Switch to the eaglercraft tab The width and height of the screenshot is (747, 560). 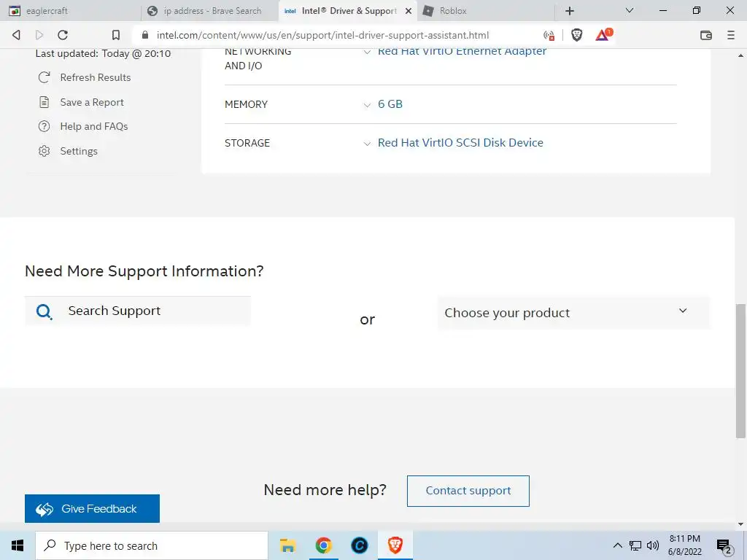[x=71, y=10]
